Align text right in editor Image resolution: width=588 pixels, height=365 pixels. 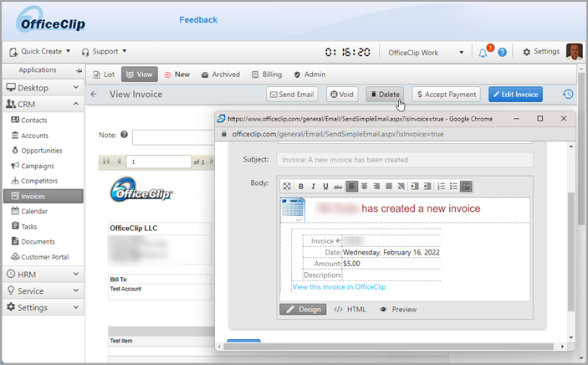(x=376, y=186)
